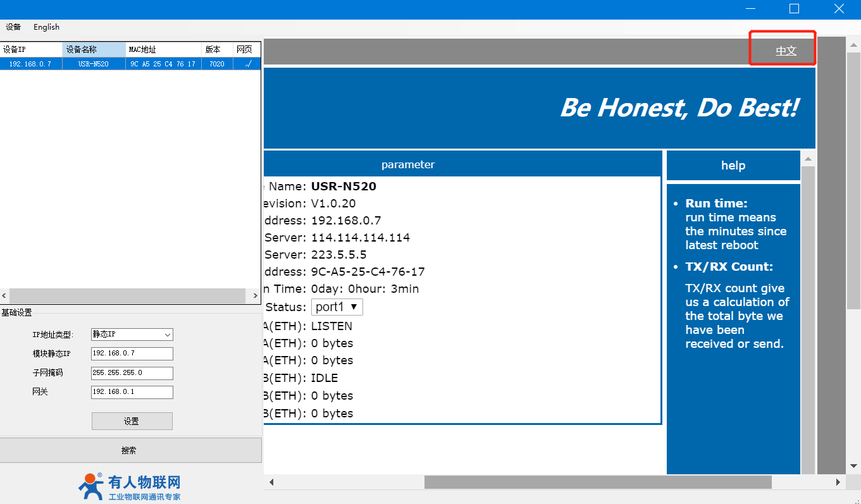The width and height of the screenshot is (861, 504).
Task: Click the device list's left scroll arrow
Action: [4, 296]
